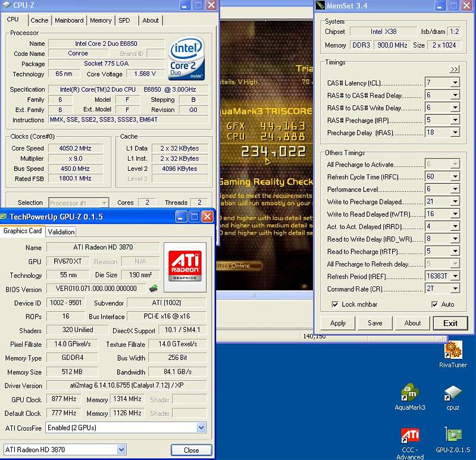Click the Memory clock 1314 MHz field
Image resolution: width=476 pixels, height=460 pixels.
[127, 399]
